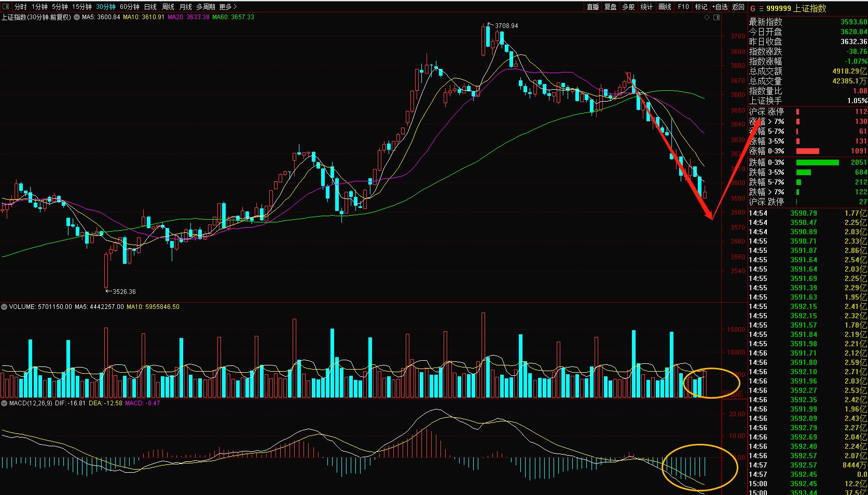Click the 沪深 涨停 row count 112

tap(861, 111)
